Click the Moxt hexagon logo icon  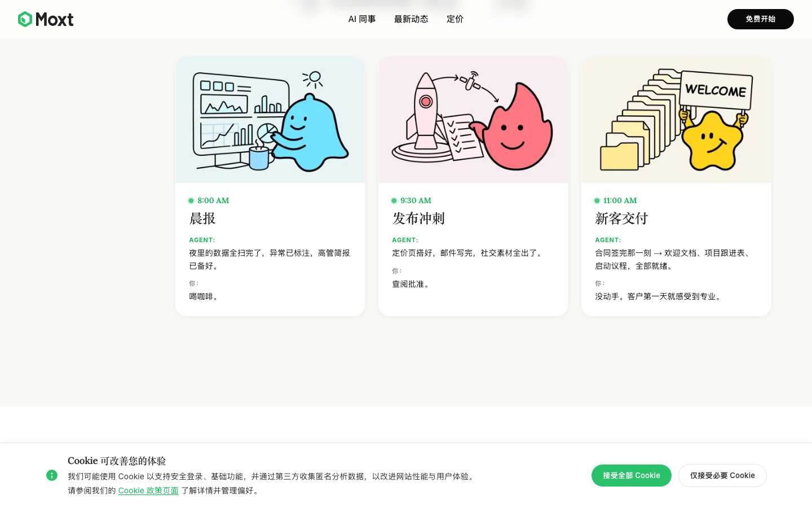click(x=25, y=19)
